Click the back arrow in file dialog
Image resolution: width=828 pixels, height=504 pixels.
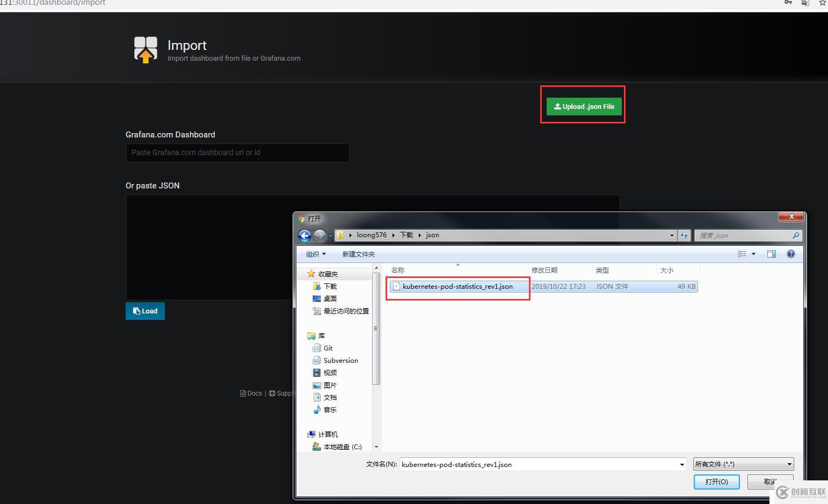click(304, 236)
